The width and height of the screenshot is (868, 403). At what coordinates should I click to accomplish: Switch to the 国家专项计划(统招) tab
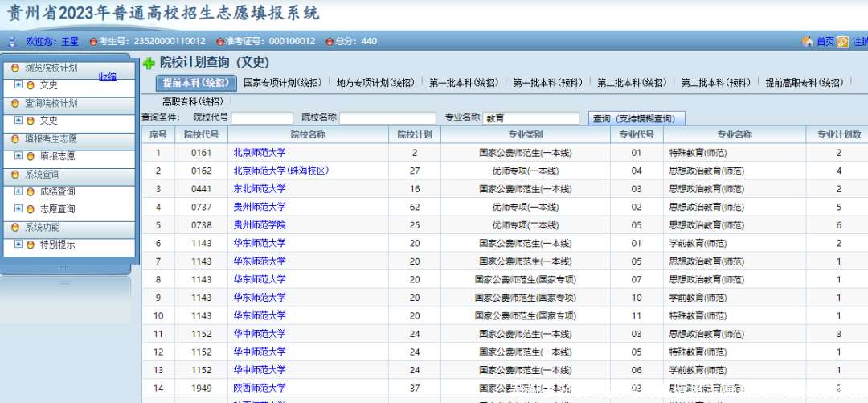(x=282, y=83)
